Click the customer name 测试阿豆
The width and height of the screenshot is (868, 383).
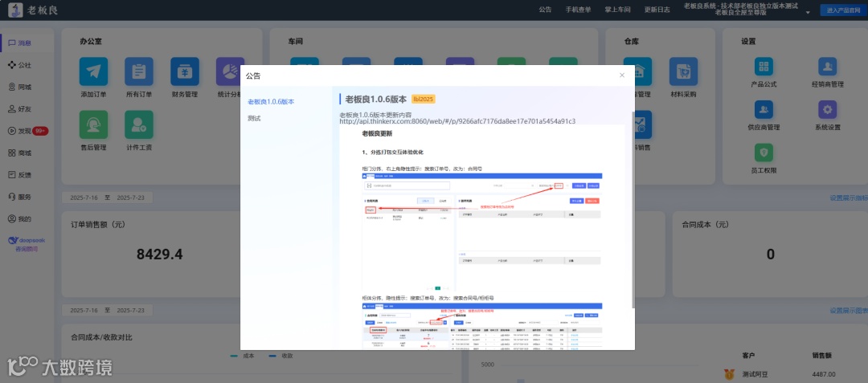[756, 374]
